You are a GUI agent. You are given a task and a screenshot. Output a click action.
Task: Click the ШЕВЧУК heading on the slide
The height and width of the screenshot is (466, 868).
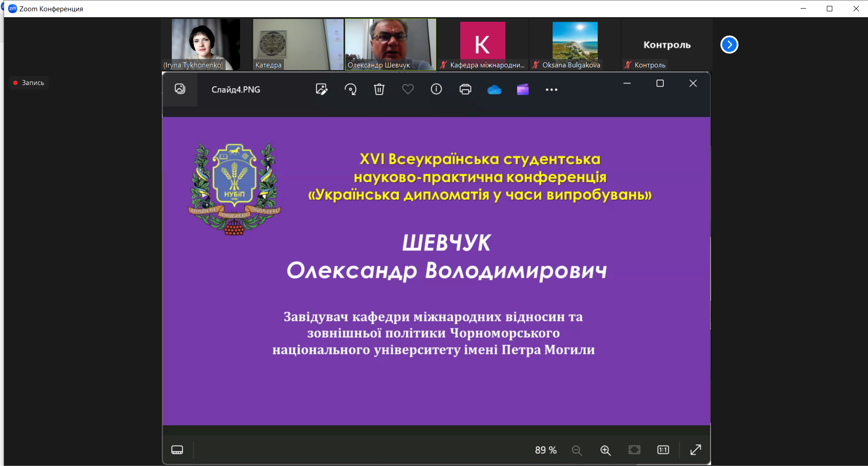[447, 243]
